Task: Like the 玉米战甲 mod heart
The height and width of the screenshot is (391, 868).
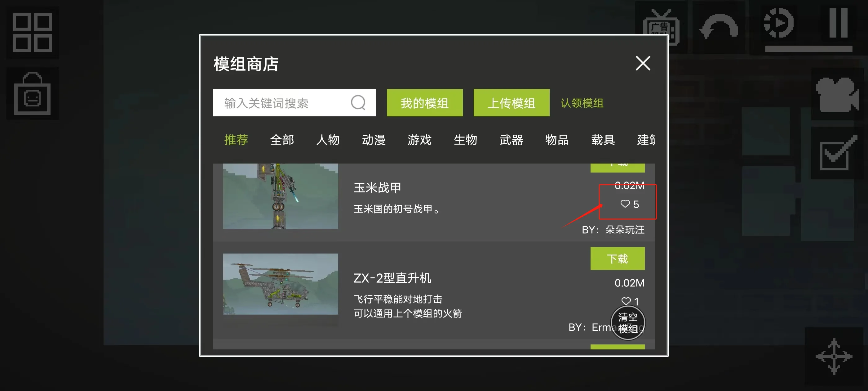Action: pos(625,204)
